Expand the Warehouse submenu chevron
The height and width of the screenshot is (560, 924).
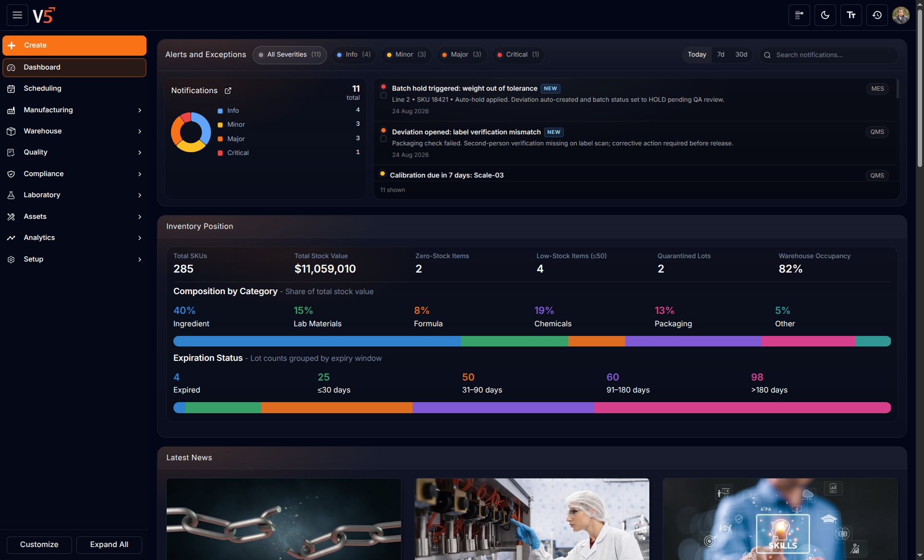[140, 131]
